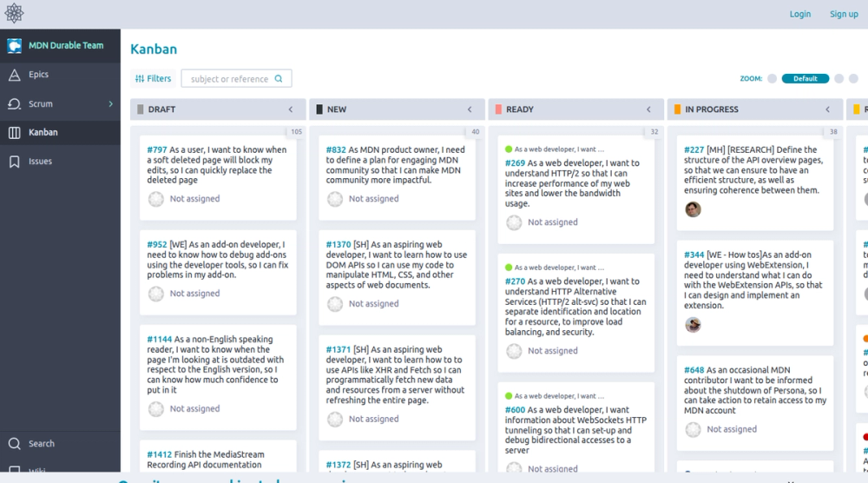Open the MDN Durable Team project icon

click(15, 45)
